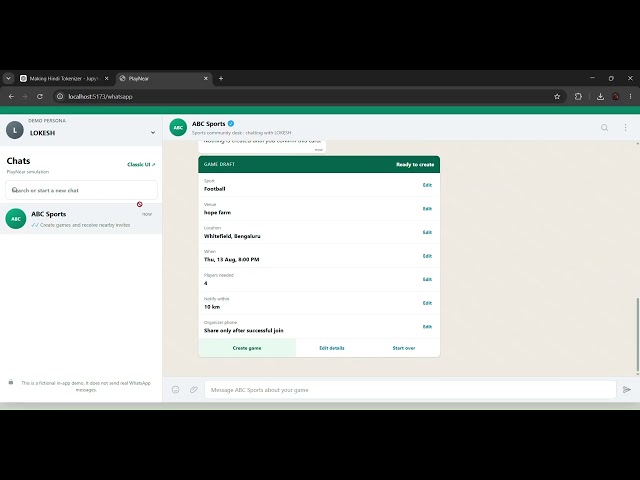Open a new browser tab
640x480 pixels.
[x=221, y=78]
